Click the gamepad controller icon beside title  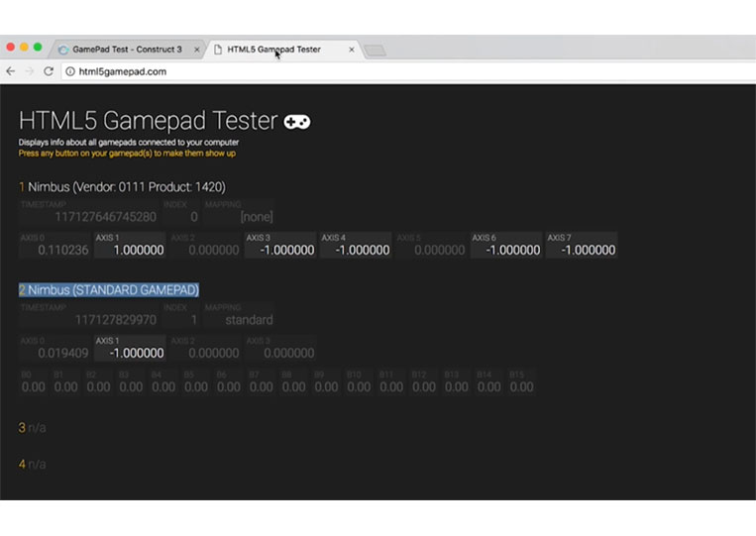tap(297, 122)
